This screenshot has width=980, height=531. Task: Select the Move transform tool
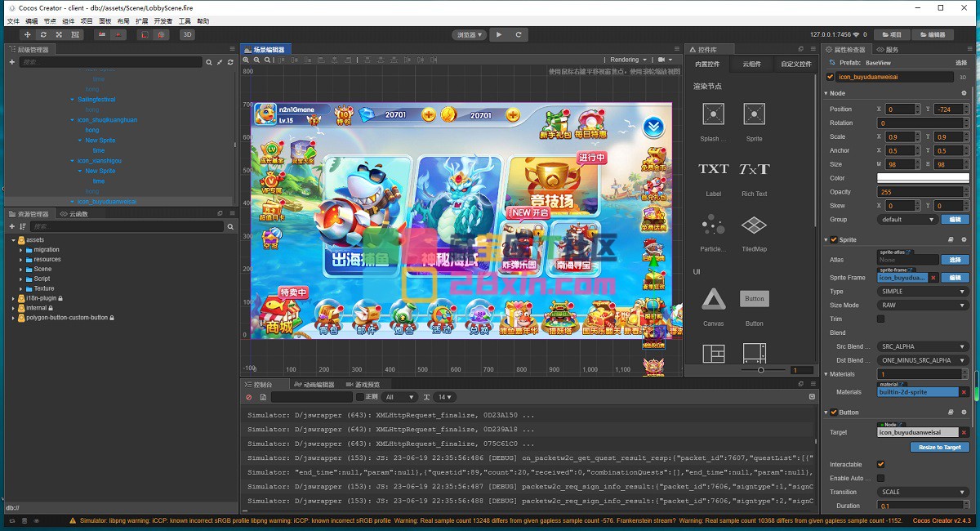(x=28, y=35)
